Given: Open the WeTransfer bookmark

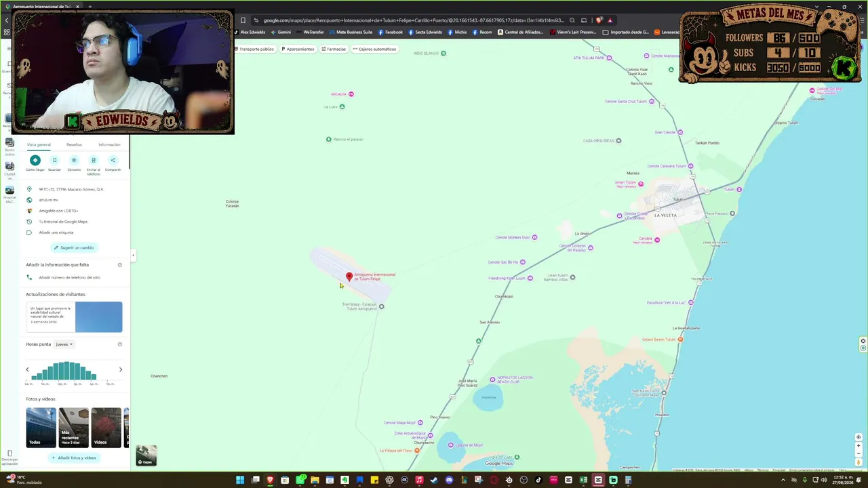Looking at the screenshot, I should 310,32.
